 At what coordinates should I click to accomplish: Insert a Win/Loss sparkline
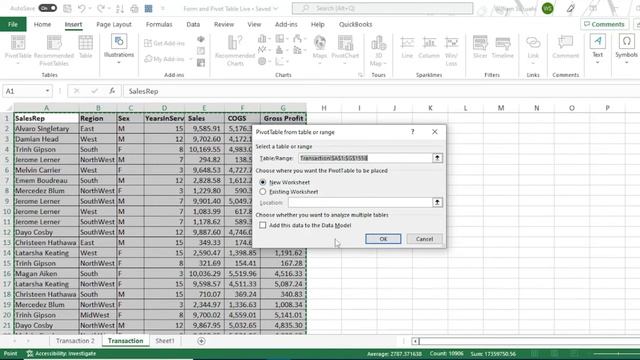click(451, 51)
